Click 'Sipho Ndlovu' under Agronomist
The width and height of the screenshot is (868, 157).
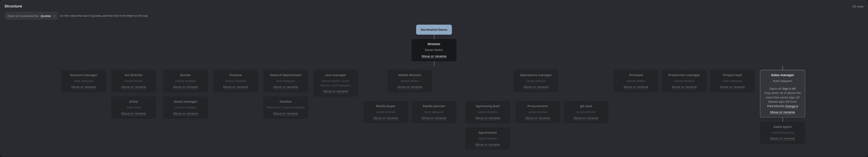coord(487,138)
